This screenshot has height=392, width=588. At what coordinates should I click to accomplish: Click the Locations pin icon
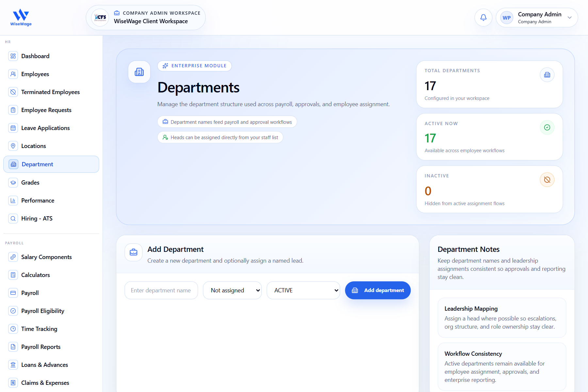point(13,146)
